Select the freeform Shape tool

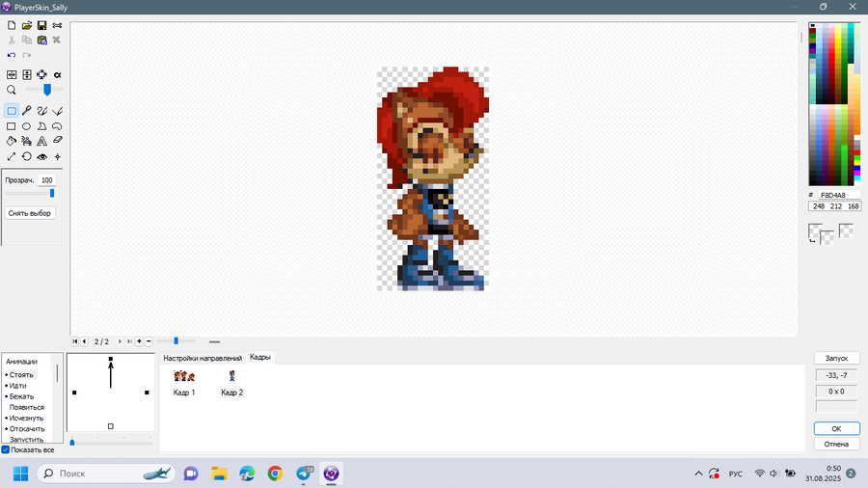pos(57,126)
